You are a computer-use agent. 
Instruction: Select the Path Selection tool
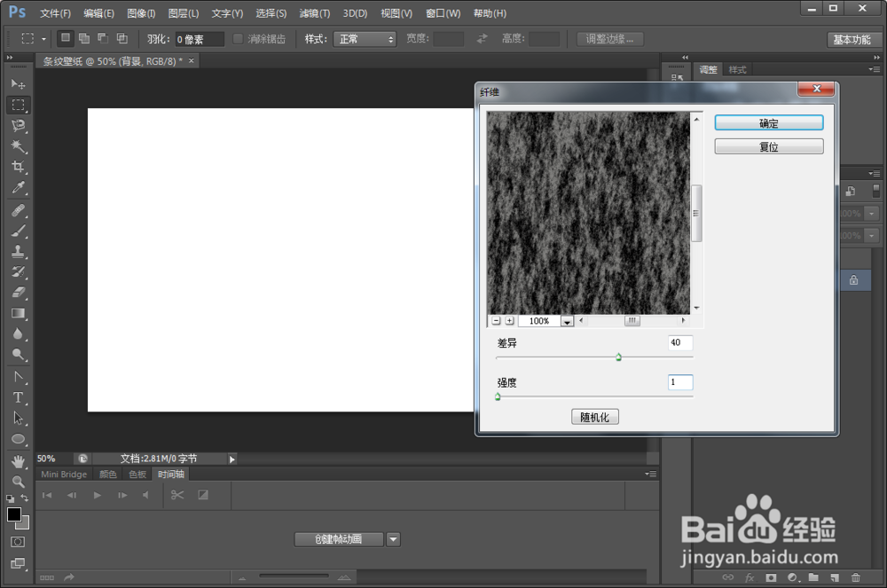18,419
